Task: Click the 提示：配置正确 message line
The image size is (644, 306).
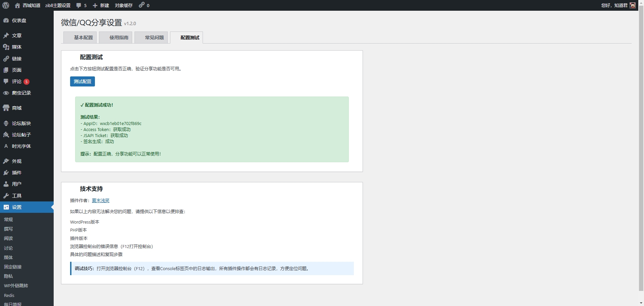Action: [121, 154]
